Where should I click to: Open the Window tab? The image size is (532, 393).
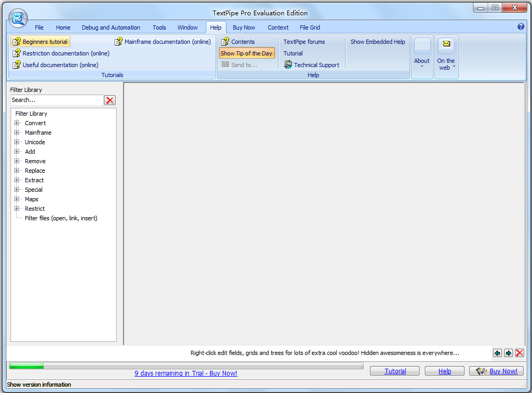[x=187, y=27]
